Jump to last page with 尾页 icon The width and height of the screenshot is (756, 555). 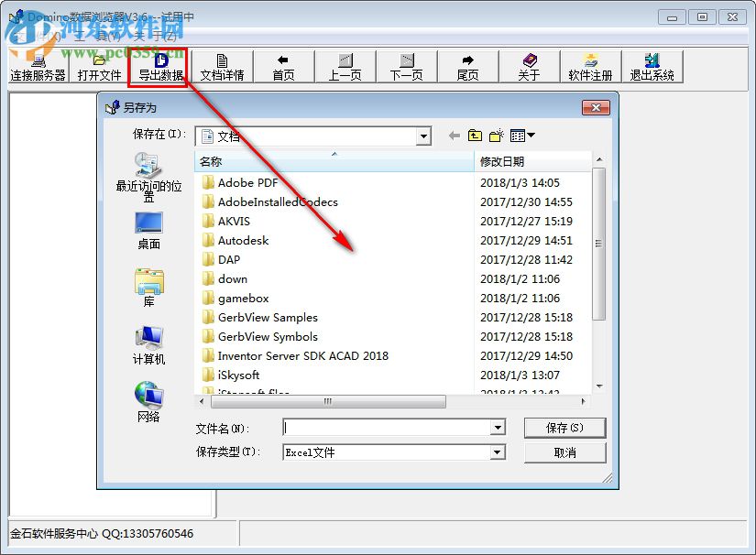[x=468, y=66]
